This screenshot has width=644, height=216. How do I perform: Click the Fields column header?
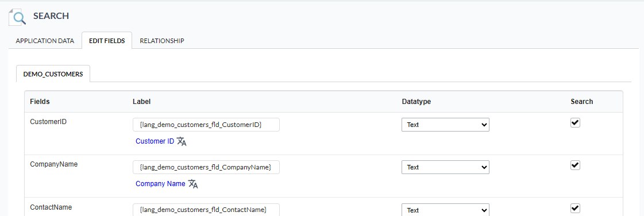(x=40, y=102)
